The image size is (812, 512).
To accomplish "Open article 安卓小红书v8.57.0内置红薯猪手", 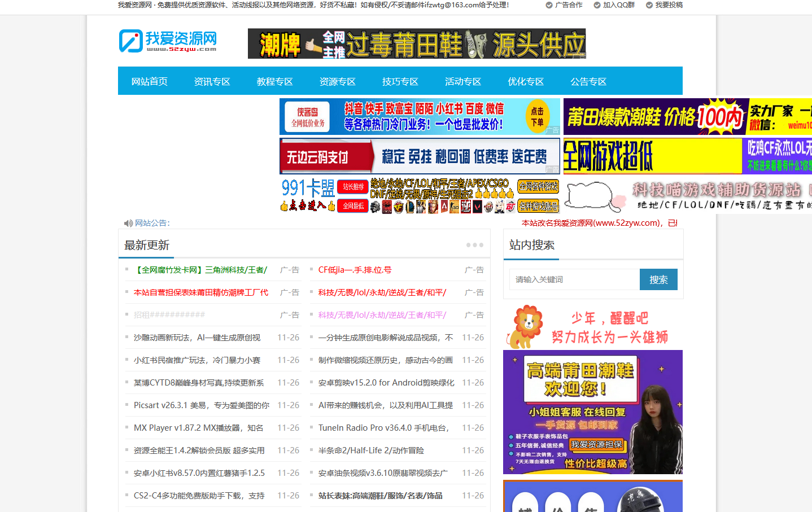I will click(x=199, y=473).
